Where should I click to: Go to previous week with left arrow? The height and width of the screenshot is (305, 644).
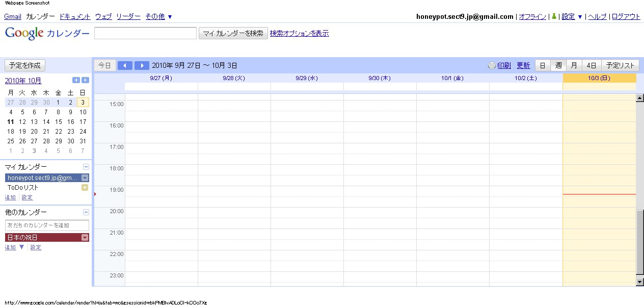[125, 65]
